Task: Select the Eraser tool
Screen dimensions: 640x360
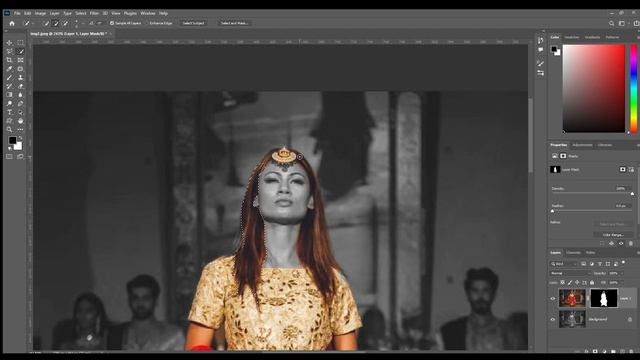Action: pos(20,86)
